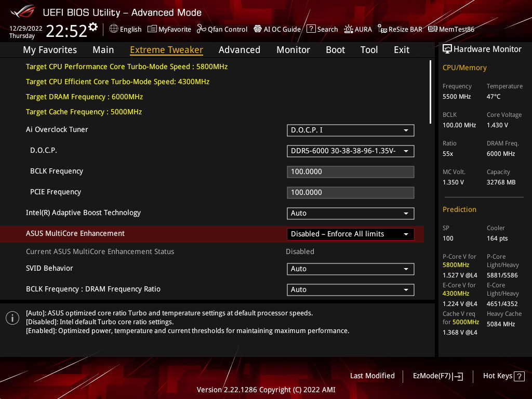Click Last Modified button

372,376
